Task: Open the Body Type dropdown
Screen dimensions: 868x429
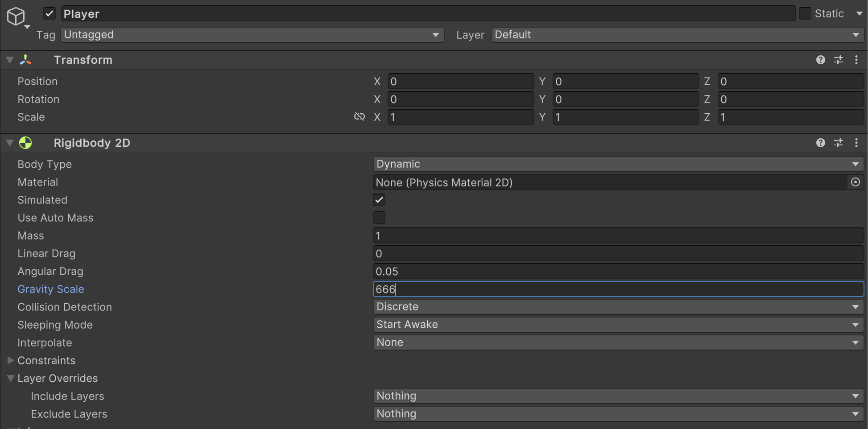Action: point(618,164)
